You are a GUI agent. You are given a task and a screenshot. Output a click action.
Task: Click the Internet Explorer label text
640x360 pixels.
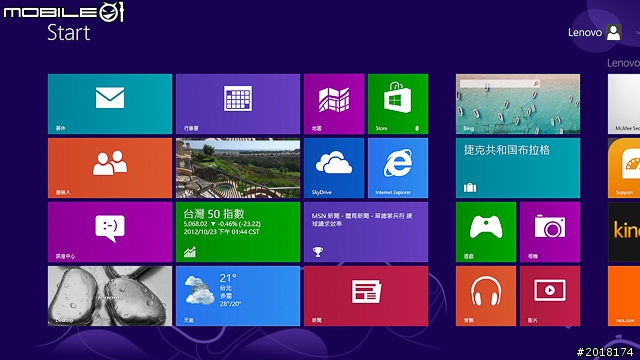(393, 192)
